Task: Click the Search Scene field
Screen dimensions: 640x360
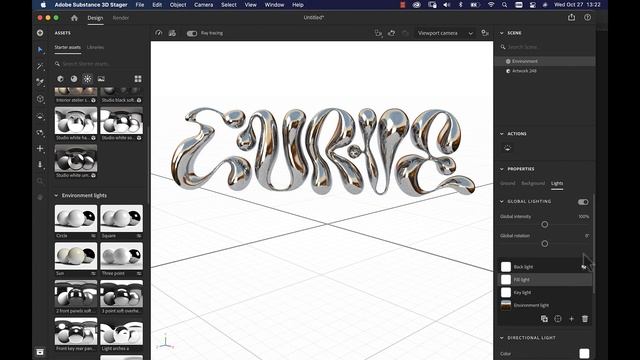Action: 545,47
